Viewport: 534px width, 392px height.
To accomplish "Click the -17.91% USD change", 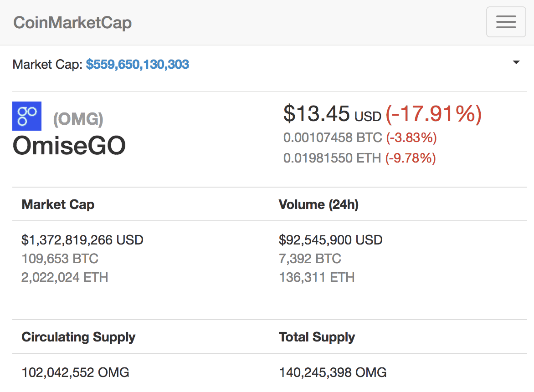I will pos(434,114).
